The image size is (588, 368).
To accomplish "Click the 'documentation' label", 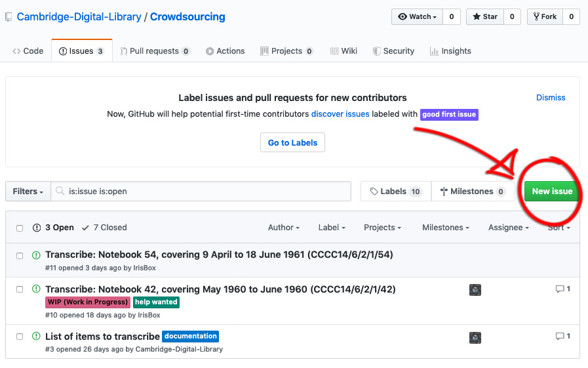I will [191, 336].
